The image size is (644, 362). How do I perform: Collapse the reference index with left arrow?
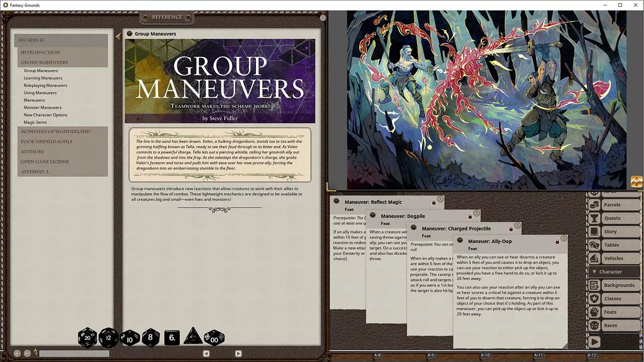click(x=118, y=36)
